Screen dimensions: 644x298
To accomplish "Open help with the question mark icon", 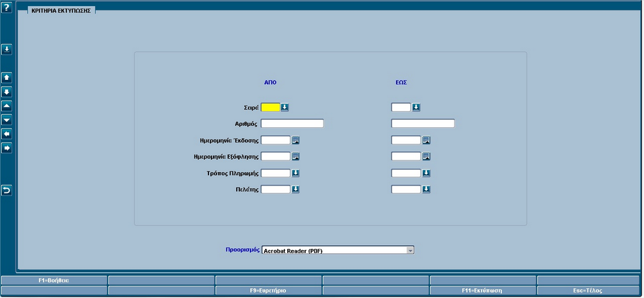I will tap(7, 8).
